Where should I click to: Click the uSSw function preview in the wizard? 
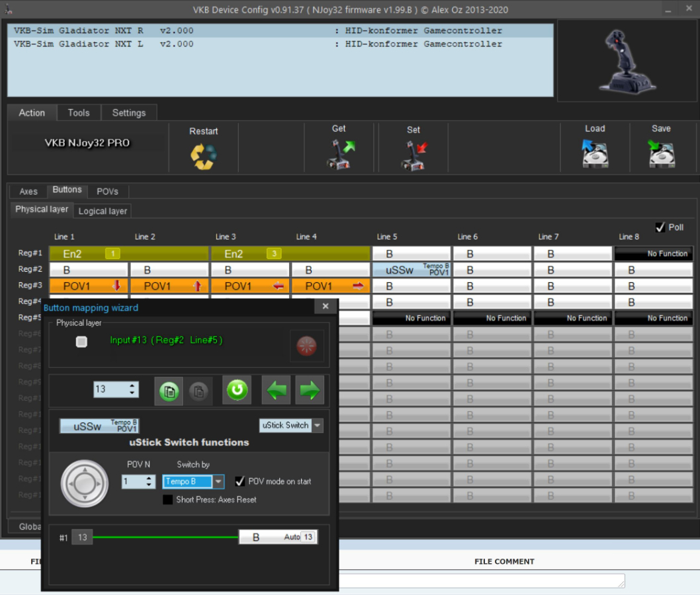click(99, 426)
